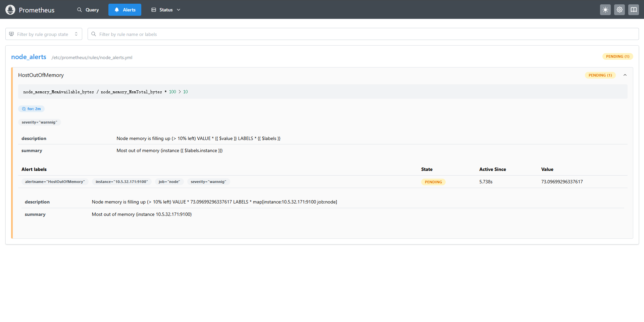Click the rules file path /etc/prometheus/rules/node_alerts.yml
Image resolution: width=644 pixels, height=322 pixels.
[x=92, y=57]
